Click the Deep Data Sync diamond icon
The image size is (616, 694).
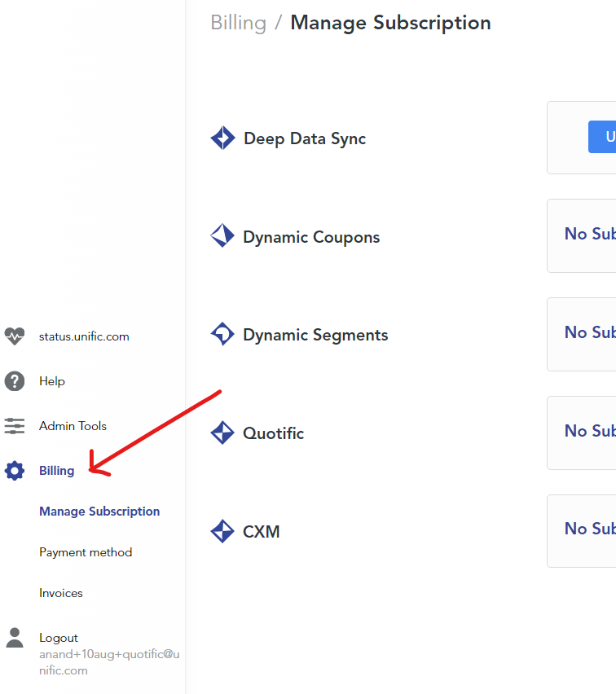tap(222, 138)
